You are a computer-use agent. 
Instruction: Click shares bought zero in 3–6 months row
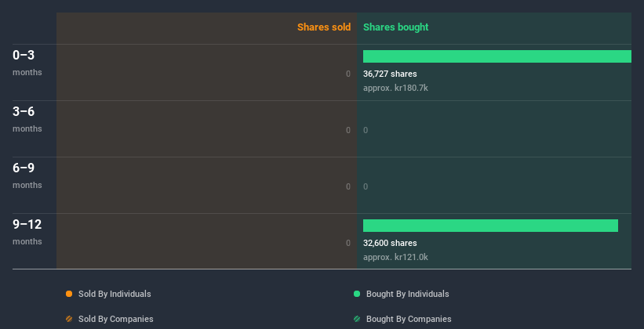366,131
